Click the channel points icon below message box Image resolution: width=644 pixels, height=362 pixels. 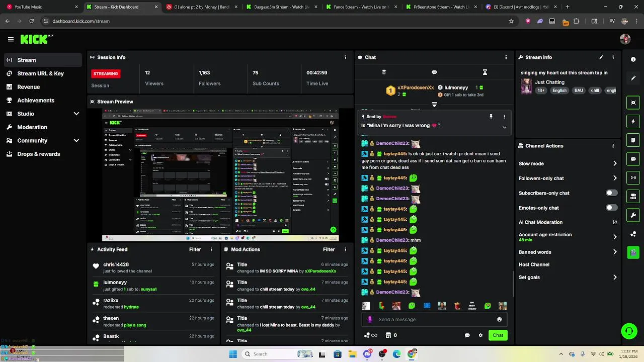tap(371, 335)
